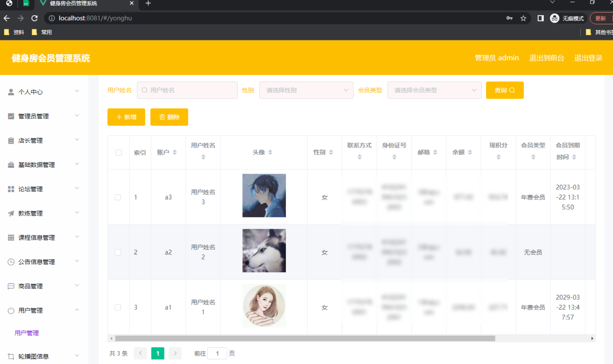Reload the page with refresh icon
The width and height of the screenshot is (613, 364).
[34, 18]
